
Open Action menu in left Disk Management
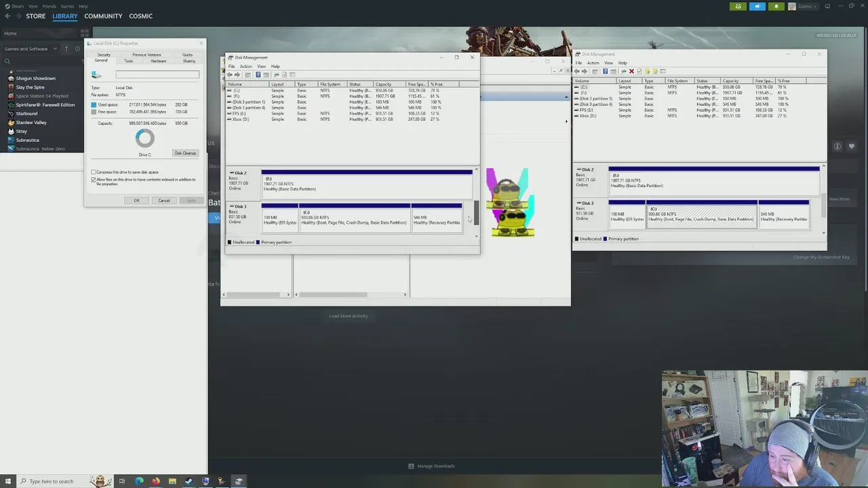click(245, 66)
